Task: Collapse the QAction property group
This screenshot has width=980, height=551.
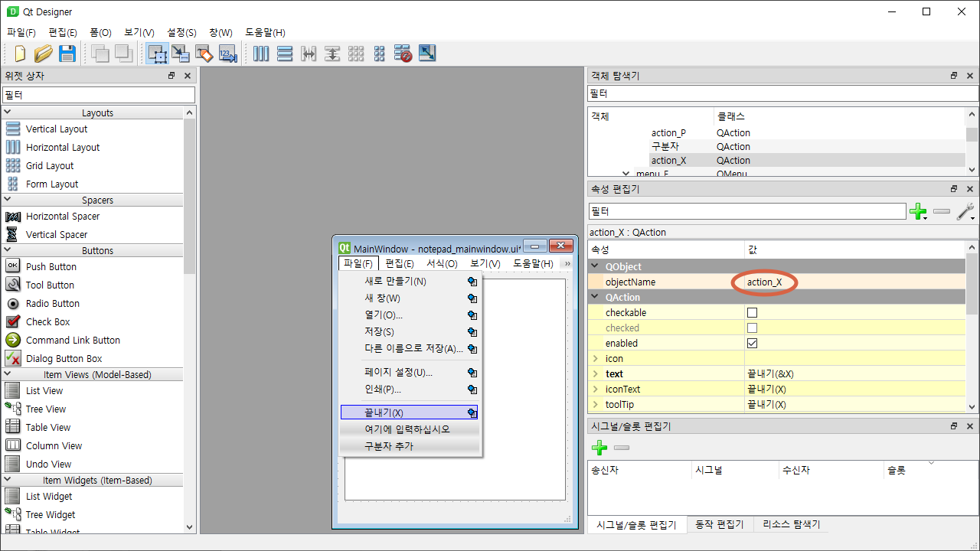Action: point(595,297)
